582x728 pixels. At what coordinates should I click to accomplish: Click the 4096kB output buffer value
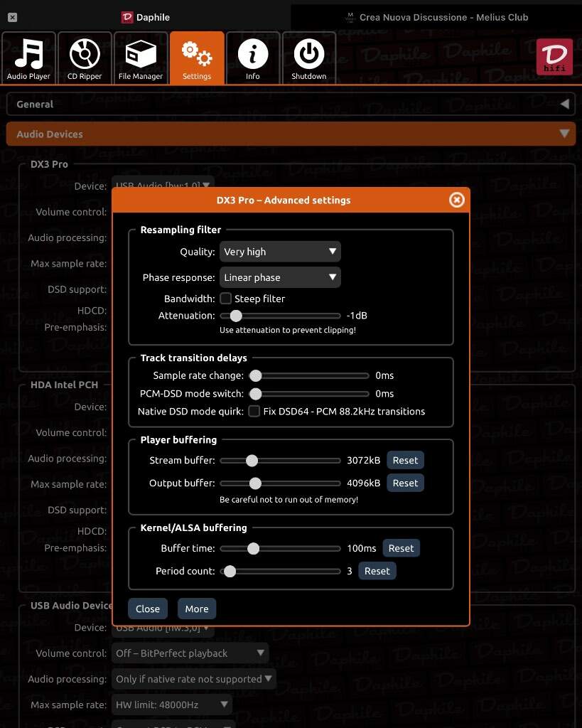[363, 483]
